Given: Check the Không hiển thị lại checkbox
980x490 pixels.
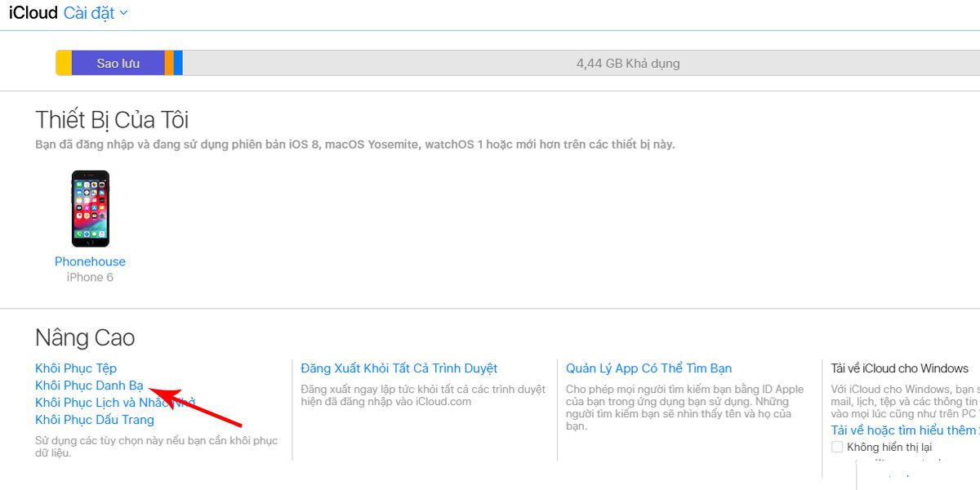Looking at the screenshot, I should [x=837, y=447].
